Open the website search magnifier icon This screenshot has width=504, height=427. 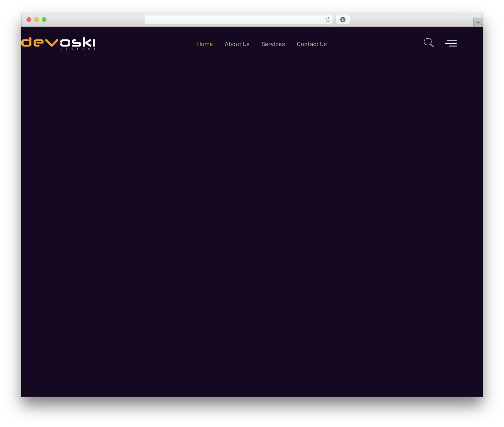click(428, 43)
